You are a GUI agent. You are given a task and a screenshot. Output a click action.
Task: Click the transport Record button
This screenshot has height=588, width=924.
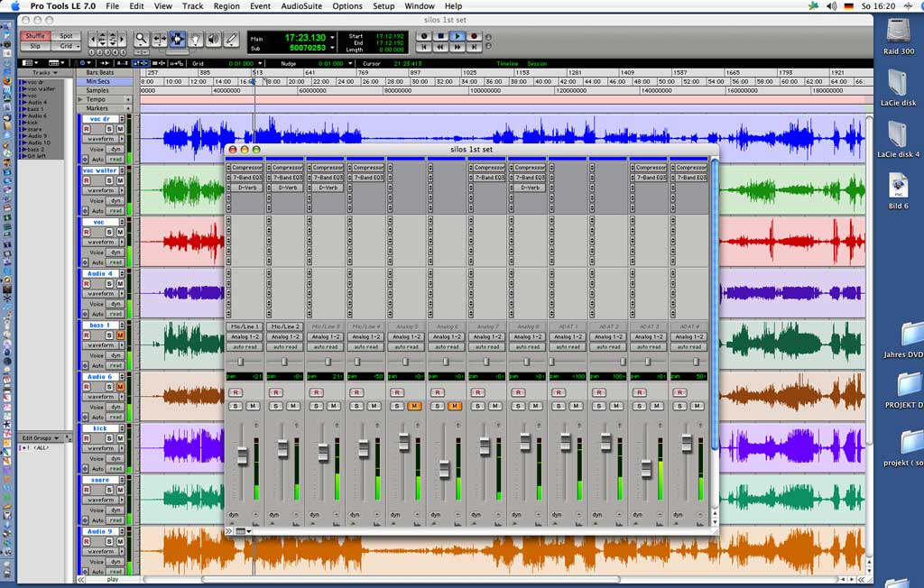(473, 36)
